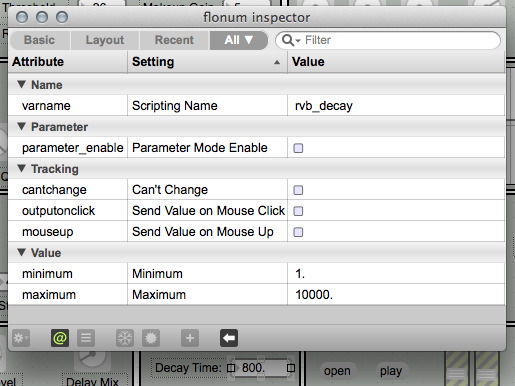Select the outputonclick attribute cell
The image size is (515, 386).
(68, 211)
